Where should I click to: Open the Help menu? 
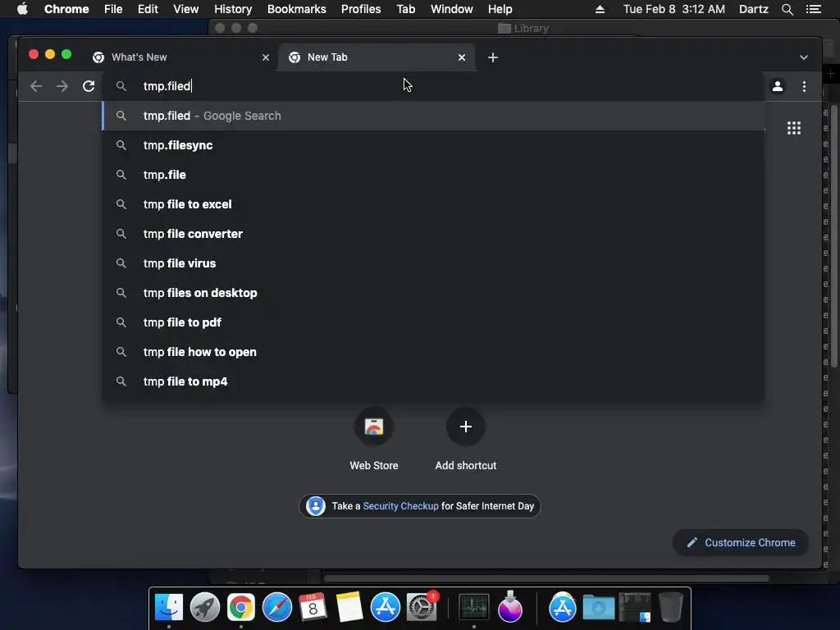[500, 9]
